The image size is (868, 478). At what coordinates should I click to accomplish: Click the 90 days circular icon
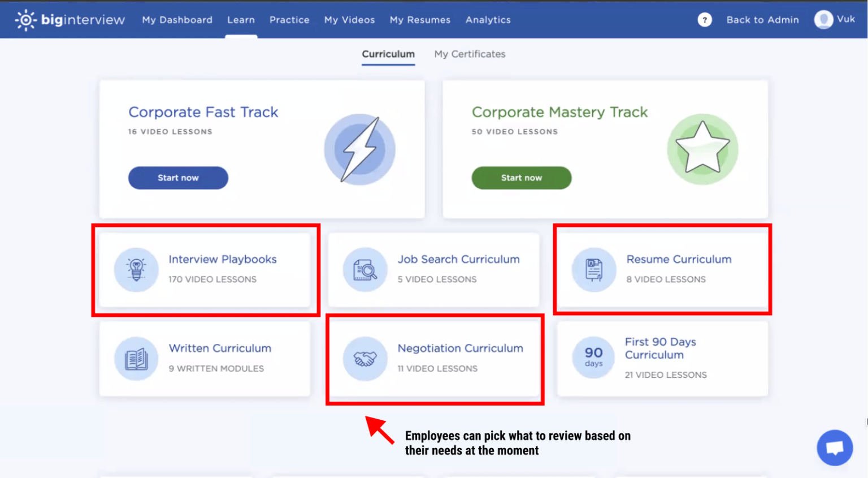[593, 359]
